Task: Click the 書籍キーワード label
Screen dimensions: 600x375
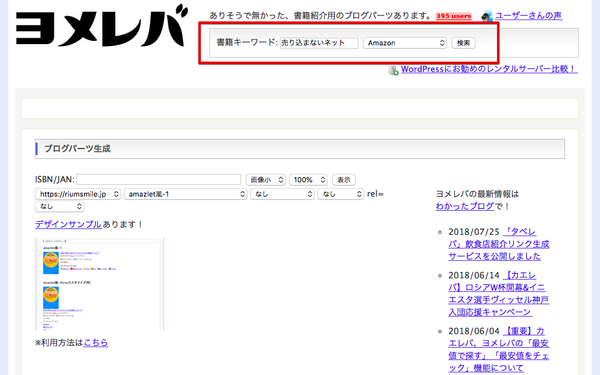Action: click(247, 42)
